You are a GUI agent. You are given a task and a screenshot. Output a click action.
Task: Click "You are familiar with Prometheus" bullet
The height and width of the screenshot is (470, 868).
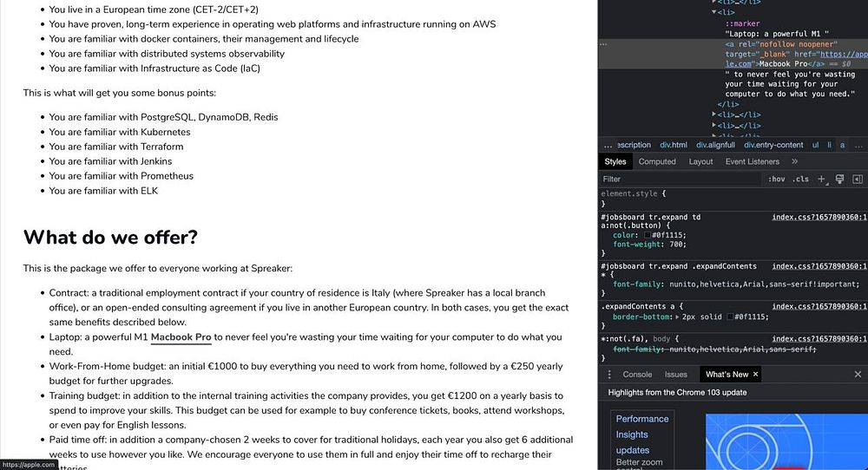click(x=122, y=176)
